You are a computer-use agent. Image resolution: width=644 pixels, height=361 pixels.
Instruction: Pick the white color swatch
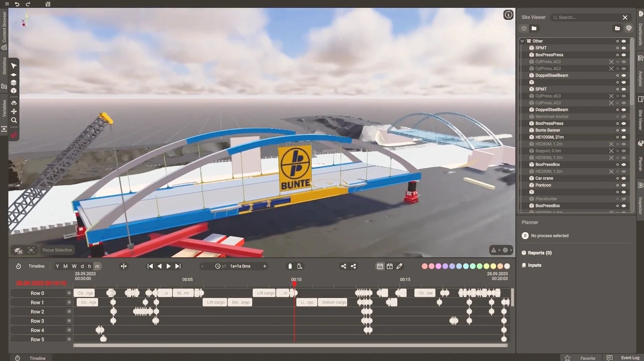pyautogui.click(x=507, y=266)
